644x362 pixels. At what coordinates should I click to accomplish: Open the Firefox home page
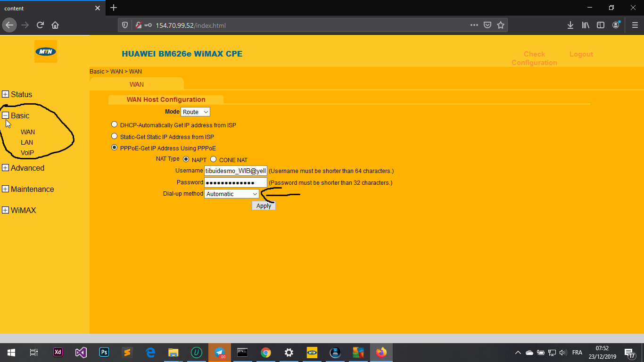(x=55, y=25)
